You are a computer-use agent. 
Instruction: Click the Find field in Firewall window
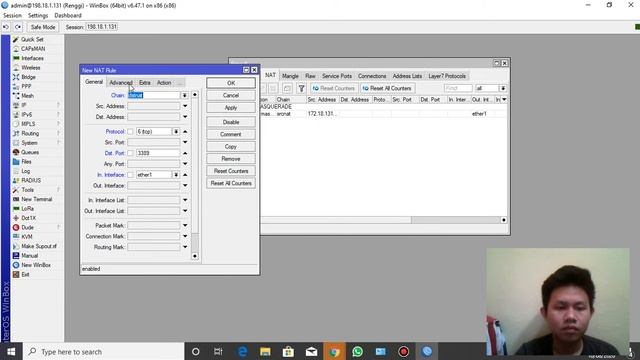pos(458,88)
